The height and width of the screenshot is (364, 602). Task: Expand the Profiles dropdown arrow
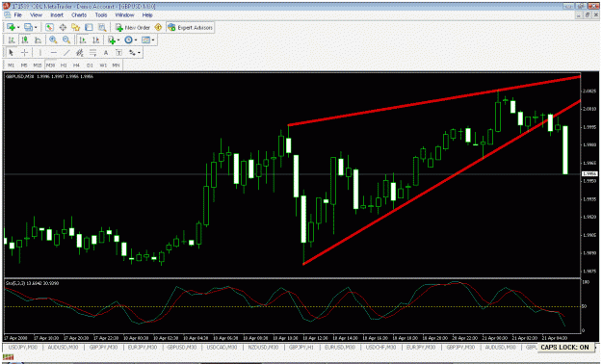point(36,28)
